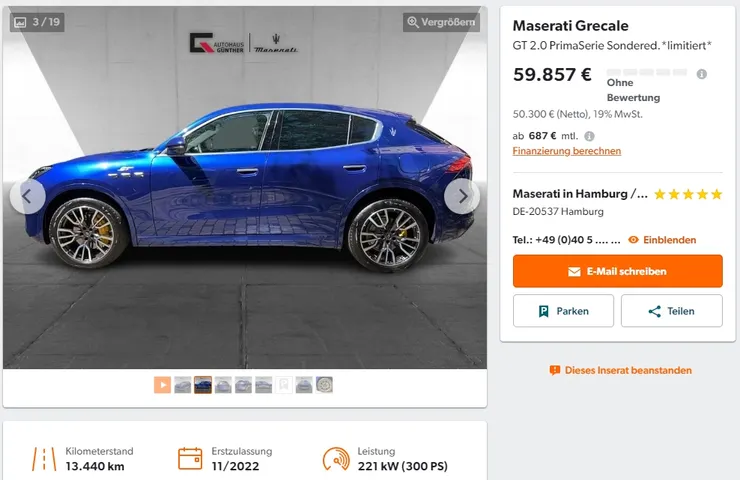The width and height of the screenshot is (740, 480).
Task: Click the image counter 3 / 19 icon
Action: [20, 22]
